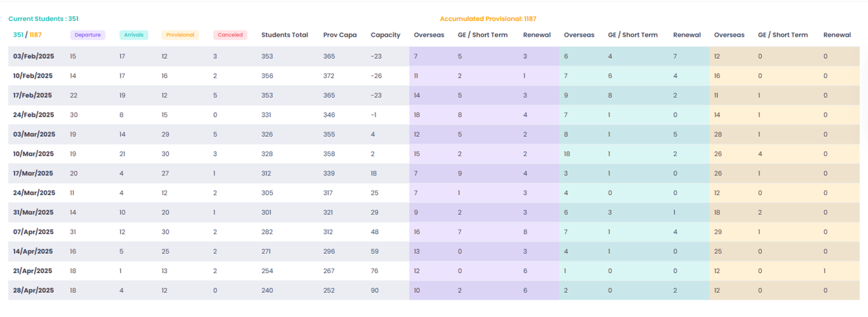868x317 pixels.
Task: Open the 10/Mar/2025 row date
Action: tap(34, 154)
